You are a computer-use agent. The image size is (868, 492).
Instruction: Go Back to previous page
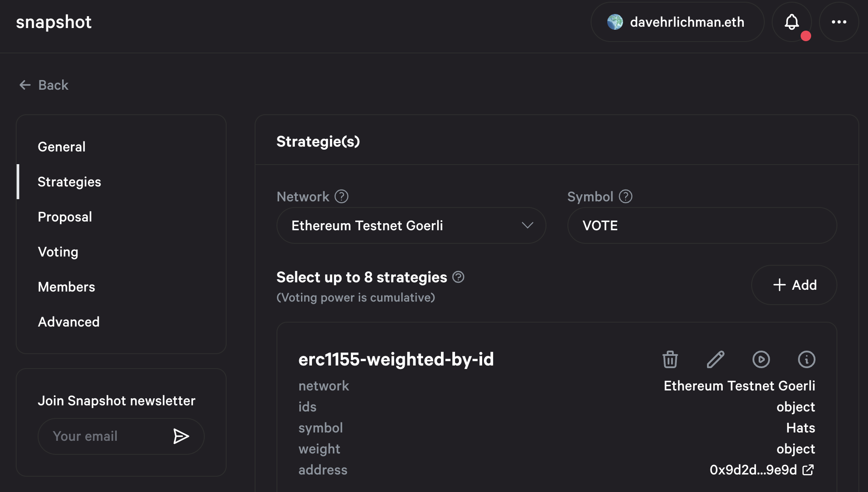click(x=44, y=85)
